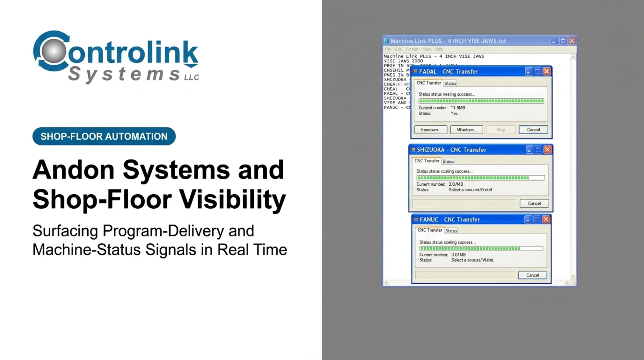Click 'Curent number: 2.0/MB' in SHIZUOKA window
Image resolution: width=644 pixels, height=360 pixels.
tap(439, 184)
